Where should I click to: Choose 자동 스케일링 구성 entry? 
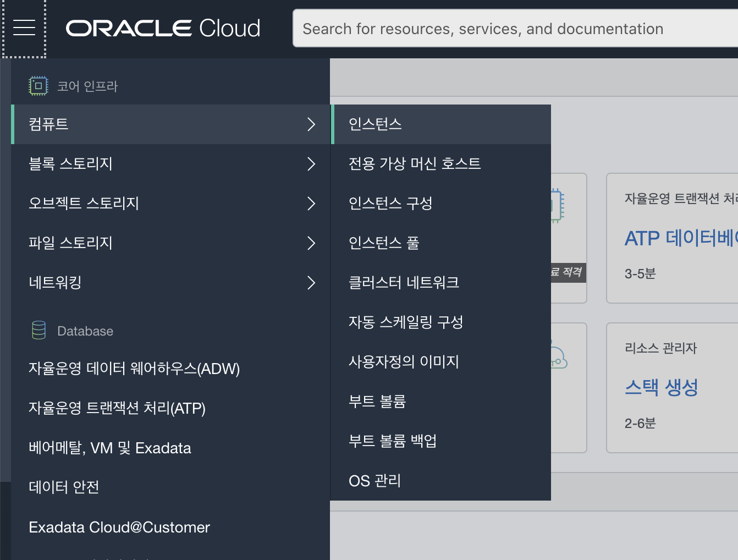[441, 322]
